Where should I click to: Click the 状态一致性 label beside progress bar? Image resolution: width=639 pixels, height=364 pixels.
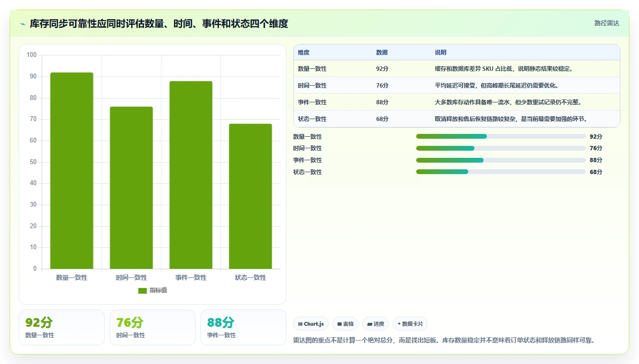(x=308, y=172)
